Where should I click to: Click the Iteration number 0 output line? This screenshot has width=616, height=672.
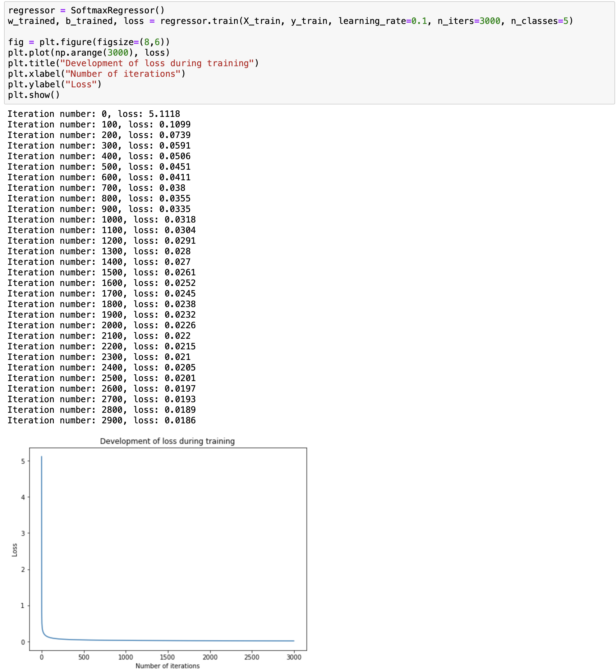pos(94,114)
